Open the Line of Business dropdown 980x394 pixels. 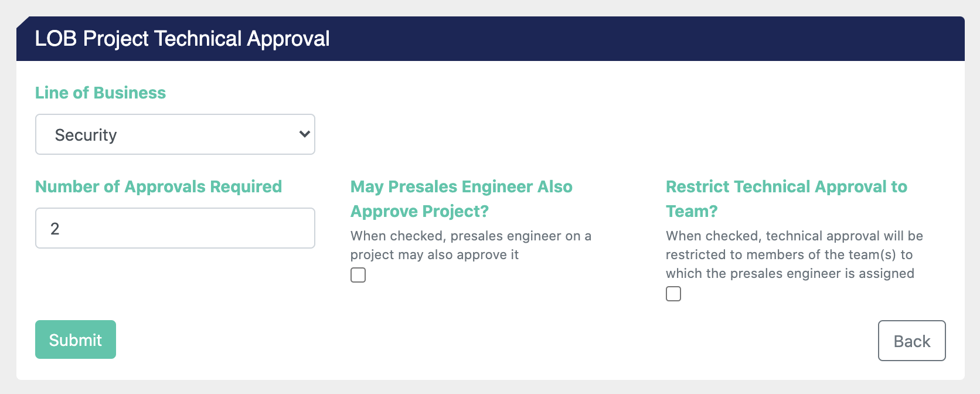[175, 134]
